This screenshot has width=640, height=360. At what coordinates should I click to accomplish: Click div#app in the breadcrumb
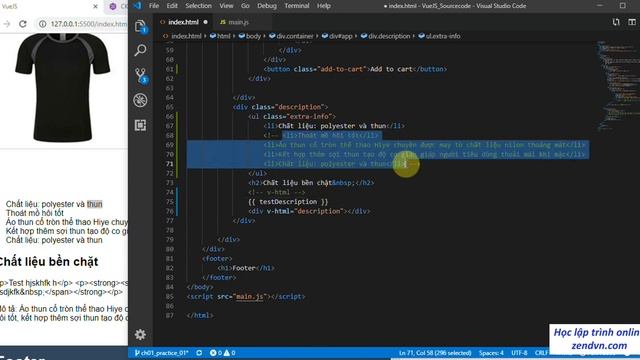[x=340, y=36]
